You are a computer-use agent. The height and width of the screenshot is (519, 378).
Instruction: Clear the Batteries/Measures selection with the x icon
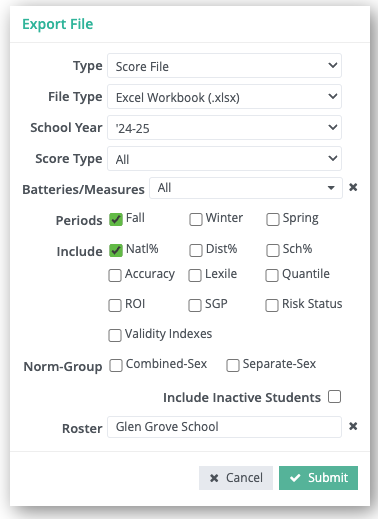[353, 187]
